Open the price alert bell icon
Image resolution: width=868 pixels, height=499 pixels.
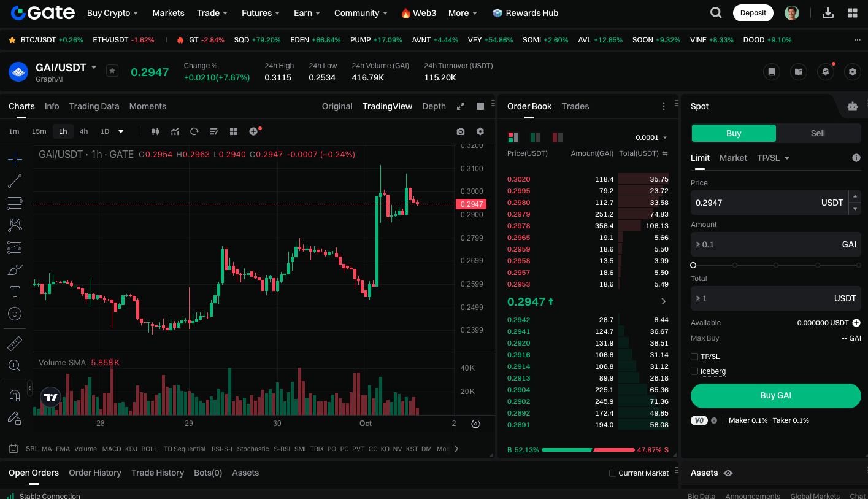[826, 72]
